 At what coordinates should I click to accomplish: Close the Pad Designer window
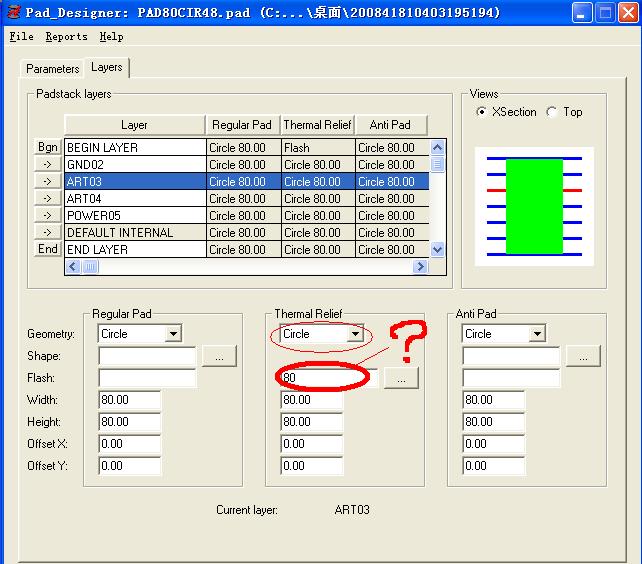[x=628, y=12]
